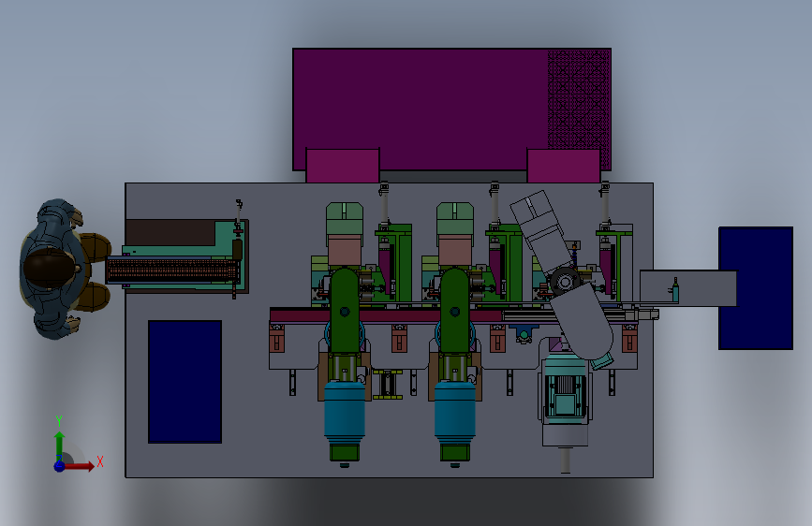Click the blue Z axis ball of triad
The height and width of the screenshot is (526, 812).
pyautogui.click(x=59, y=466)
